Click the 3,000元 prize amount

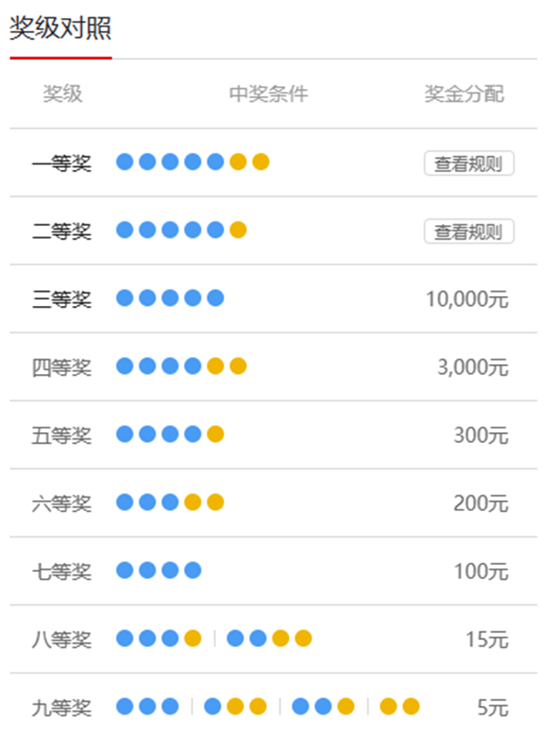point(472,368)
